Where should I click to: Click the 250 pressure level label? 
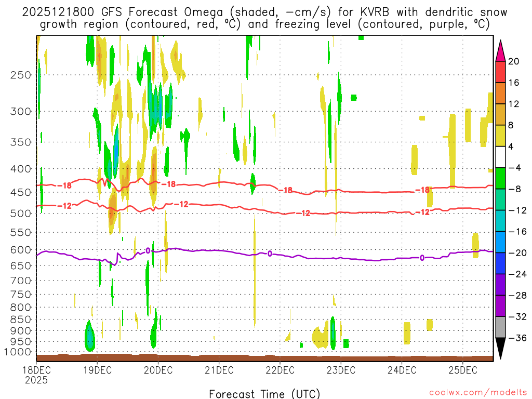[x=21, y=75]
